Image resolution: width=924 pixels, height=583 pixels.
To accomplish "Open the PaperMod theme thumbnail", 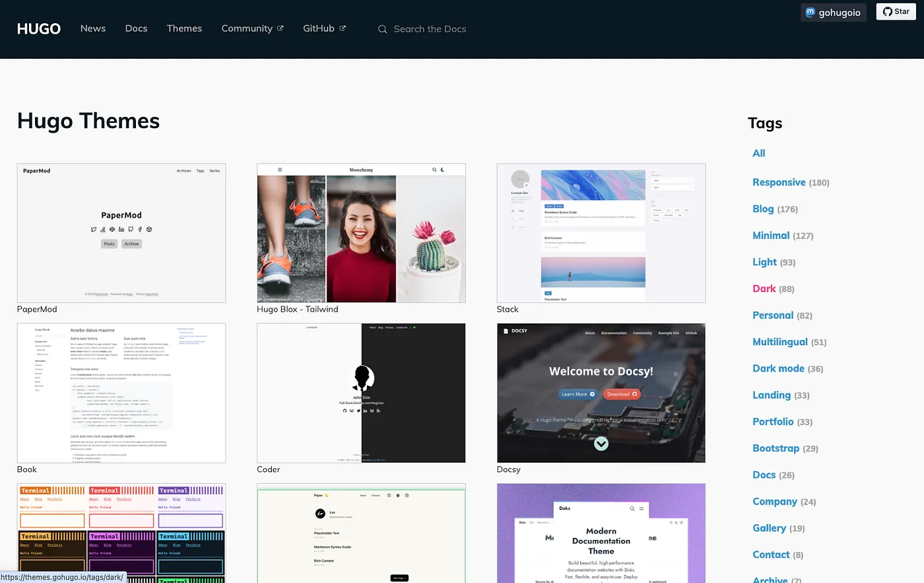I will [121, 233].
